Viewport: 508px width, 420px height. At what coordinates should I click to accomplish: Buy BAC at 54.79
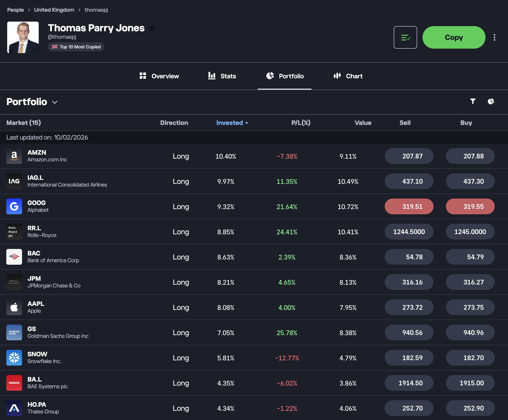coord(470,257)
